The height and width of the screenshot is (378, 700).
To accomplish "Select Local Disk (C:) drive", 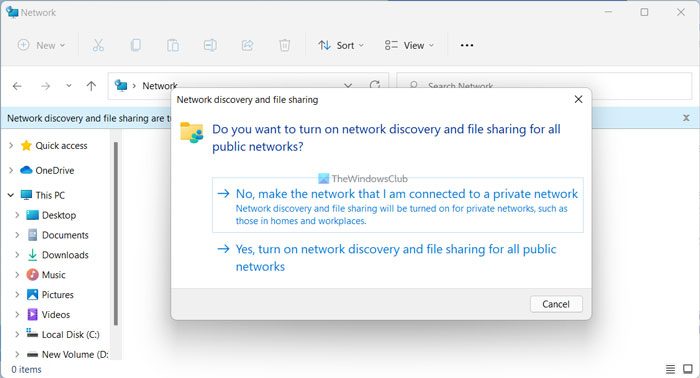I will 71,334.
